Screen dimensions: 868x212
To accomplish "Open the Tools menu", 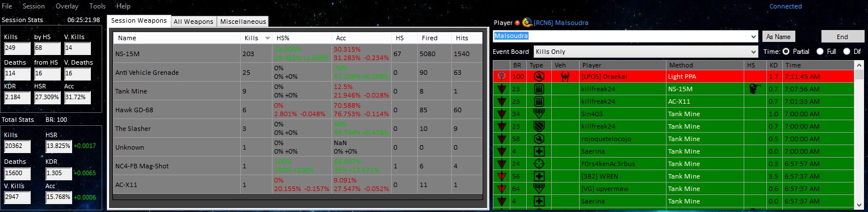I will click(98, 6).
